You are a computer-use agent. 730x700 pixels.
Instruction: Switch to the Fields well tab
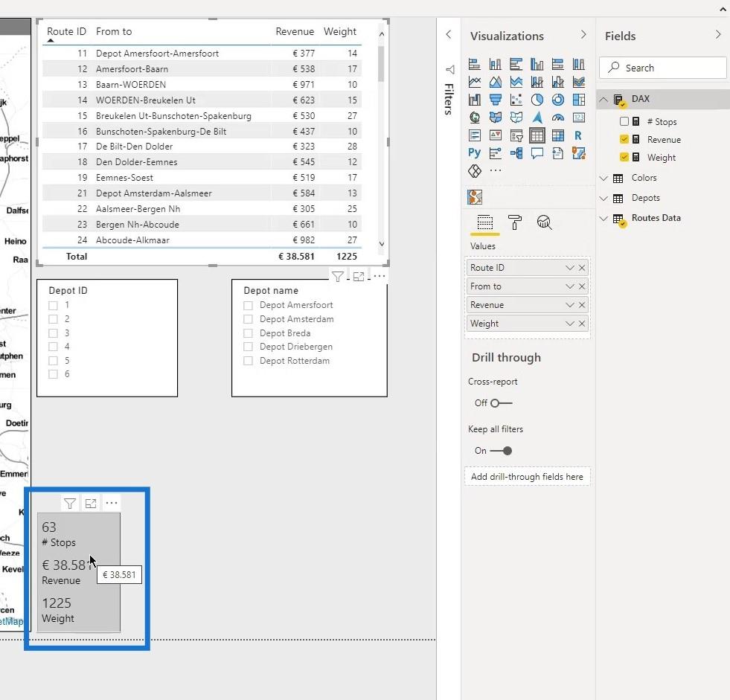[484, 222]
